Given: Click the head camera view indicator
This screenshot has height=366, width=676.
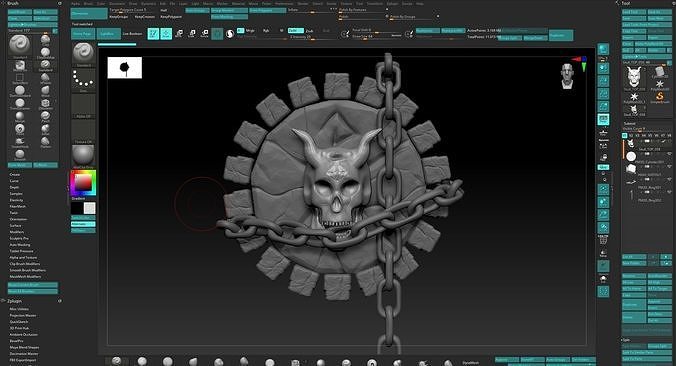Looking at the screenshot, I should coord(567,76).
